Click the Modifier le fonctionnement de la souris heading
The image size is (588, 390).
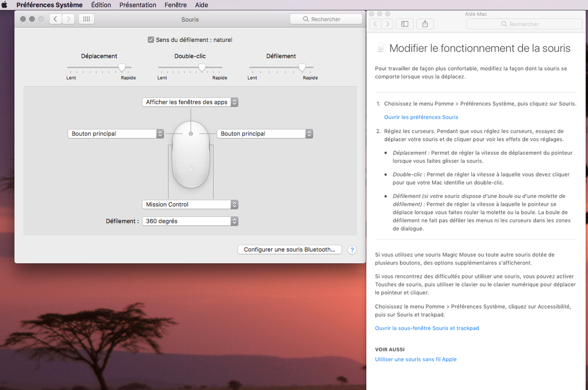[x=480, y=48]
